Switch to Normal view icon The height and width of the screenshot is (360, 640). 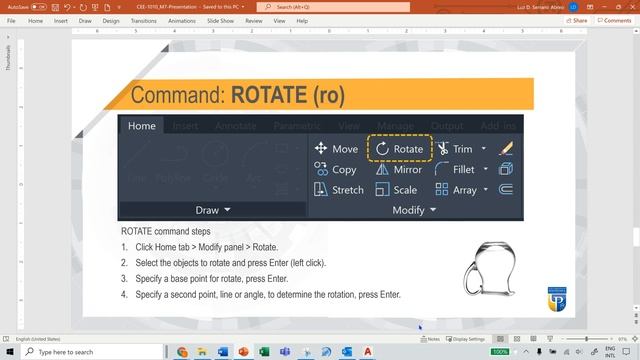click(x=500, y=339)
